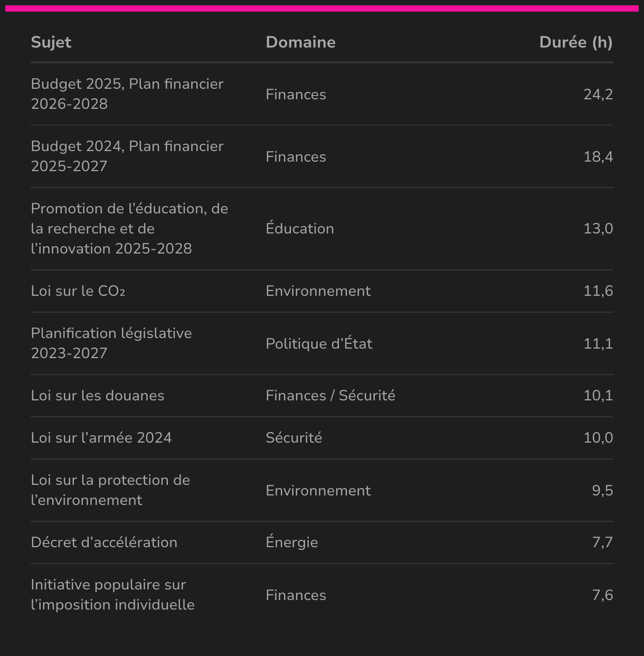Click the Loi sur les douanes subject
This screenshot has width=644, height=656.
click(x=98, y=396)
